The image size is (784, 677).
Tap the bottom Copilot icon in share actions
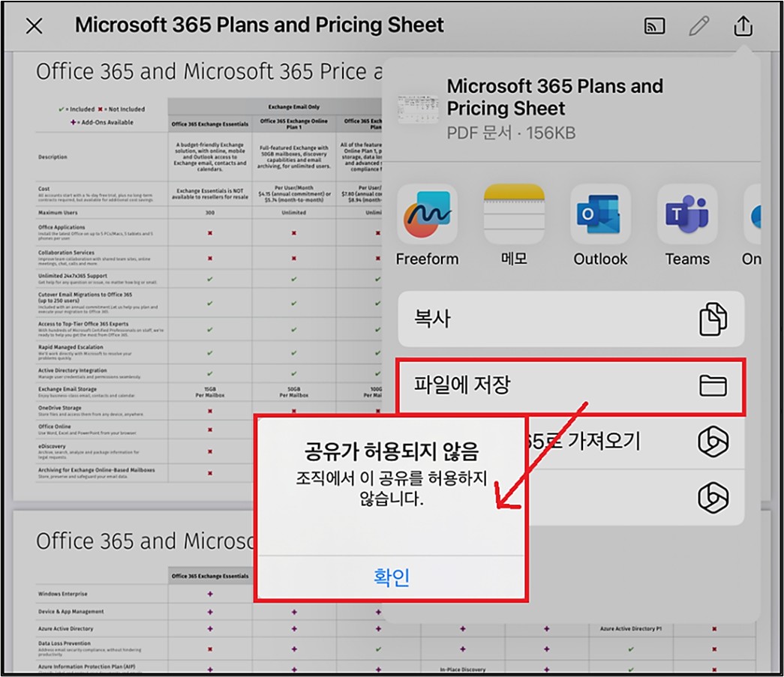point(713,496)
